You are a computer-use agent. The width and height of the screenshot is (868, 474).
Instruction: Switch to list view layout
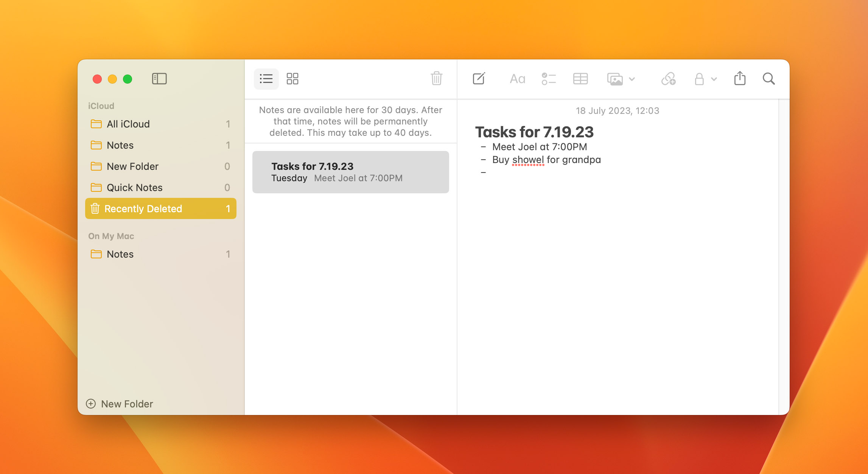coord(266,78)
